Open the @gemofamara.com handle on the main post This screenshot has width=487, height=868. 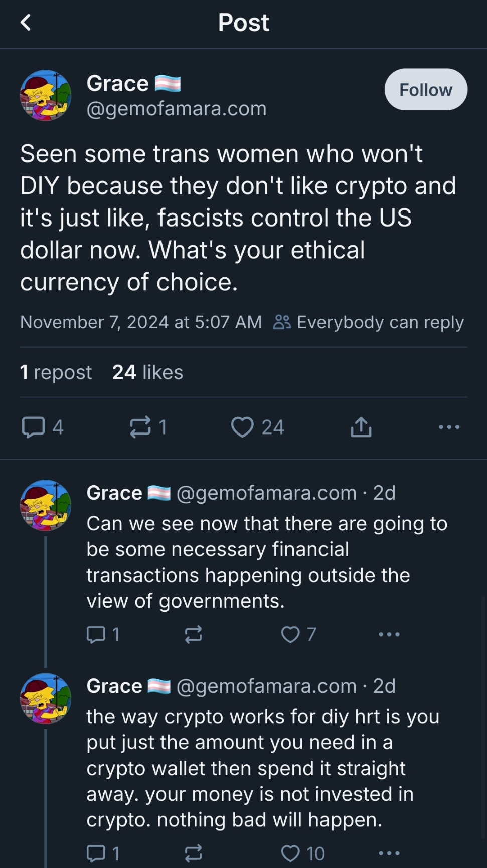coord(176,109)
